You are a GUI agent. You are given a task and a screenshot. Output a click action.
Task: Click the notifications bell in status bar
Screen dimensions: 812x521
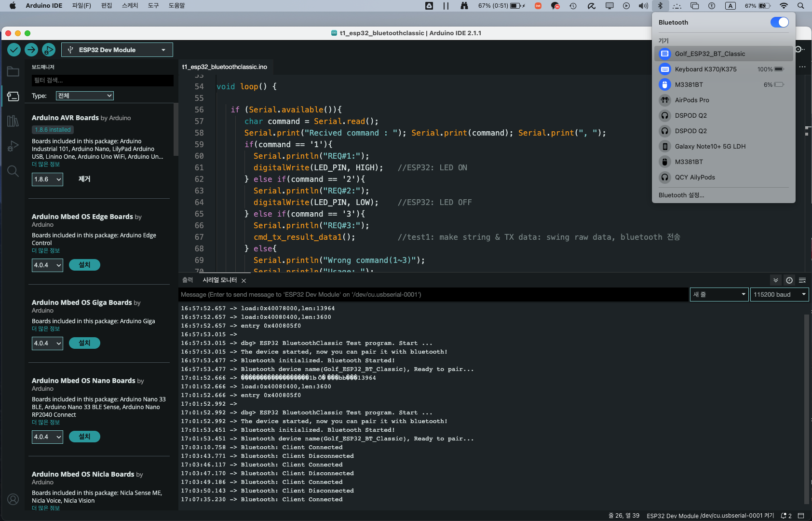(x=786, y=516)
